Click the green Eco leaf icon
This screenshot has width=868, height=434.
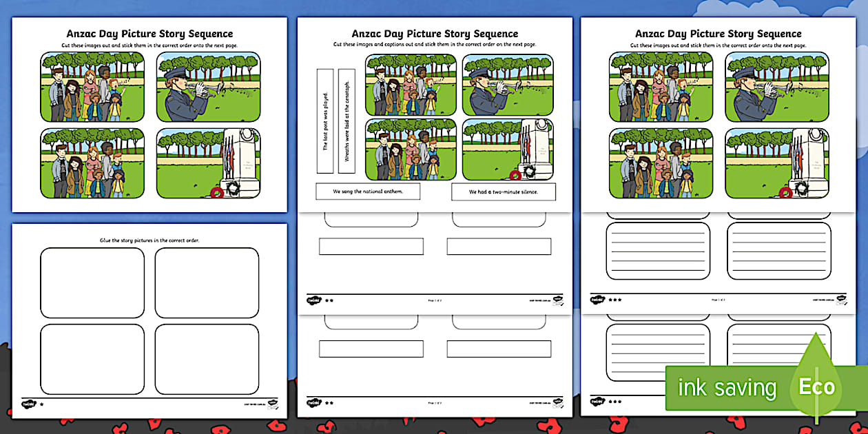816,387
